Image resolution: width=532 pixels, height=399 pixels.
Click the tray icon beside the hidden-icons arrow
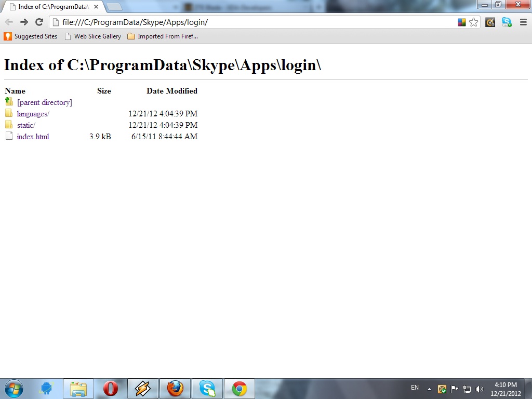[442, 389]
